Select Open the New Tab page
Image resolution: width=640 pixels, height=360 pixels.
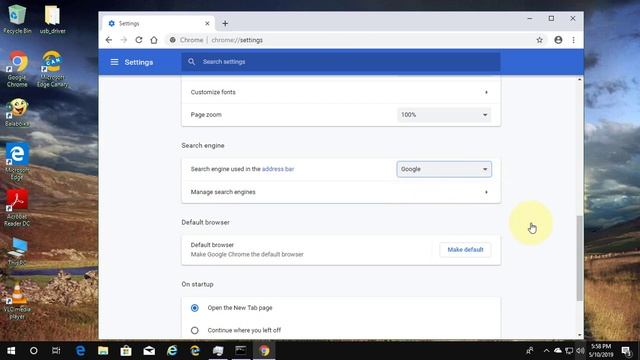click(195, 308)
